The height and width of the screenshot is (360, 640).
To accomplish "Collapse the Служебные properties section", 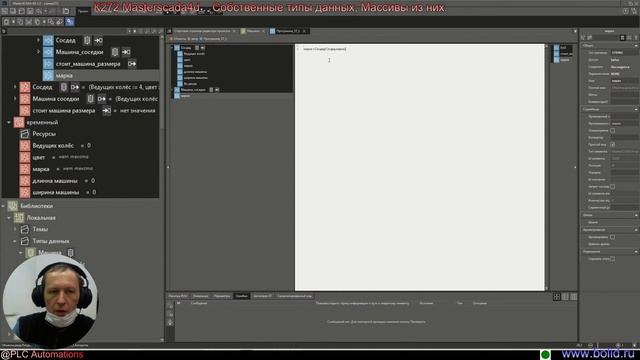I will click(636, 109).
